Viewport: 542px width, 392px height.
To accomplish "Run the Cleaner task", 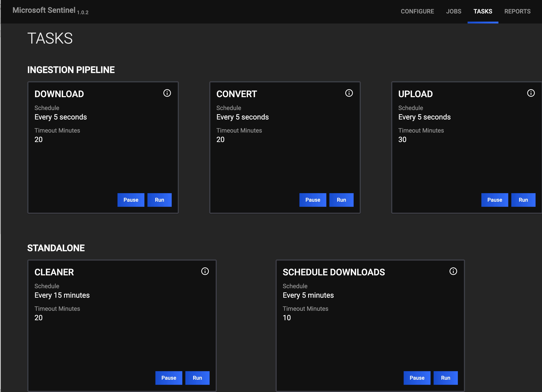I will click(x=197, y=378).
